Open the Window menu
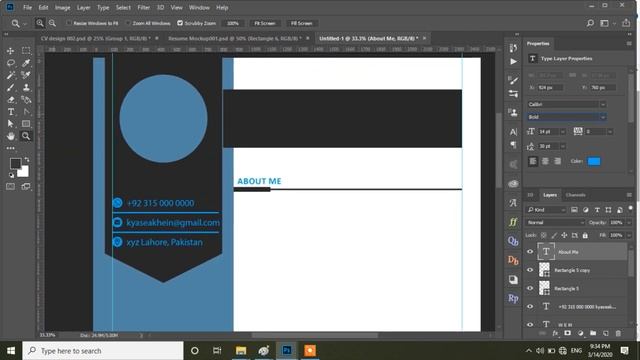Screen dimensions: 640x360 pyautogui.click(x=199, y=7)
